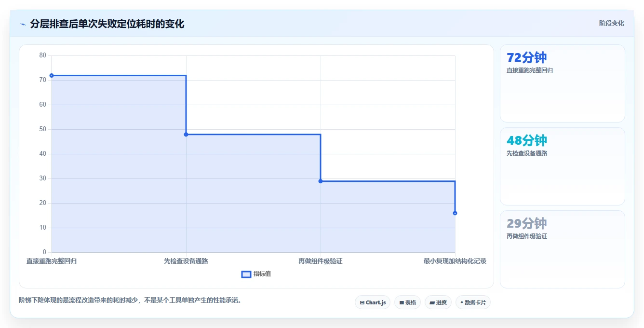The image size is (644, 328).
Task: Click the 指标值 legend color box
Action: (x=246, y=274)
